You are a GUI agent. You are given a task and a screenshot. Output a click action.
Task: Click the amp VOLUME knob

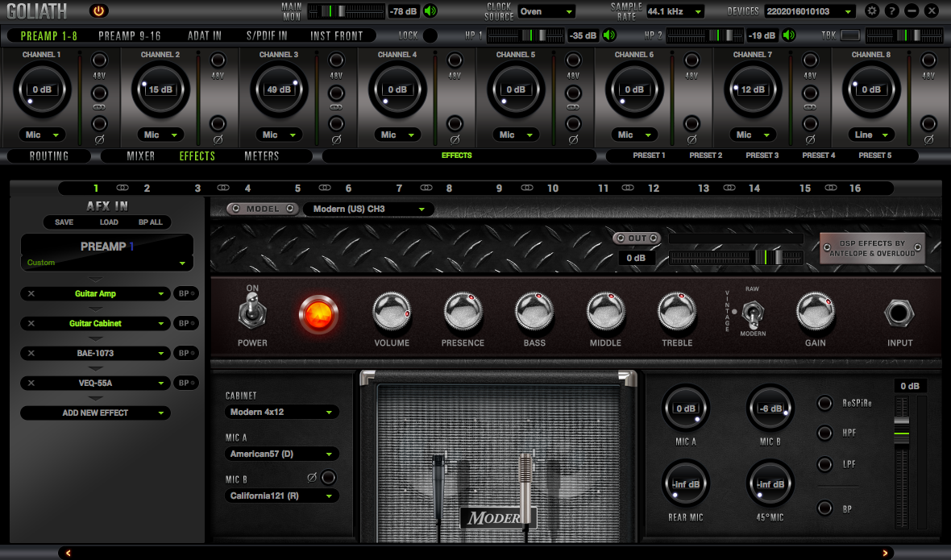(x=392, y=312)
